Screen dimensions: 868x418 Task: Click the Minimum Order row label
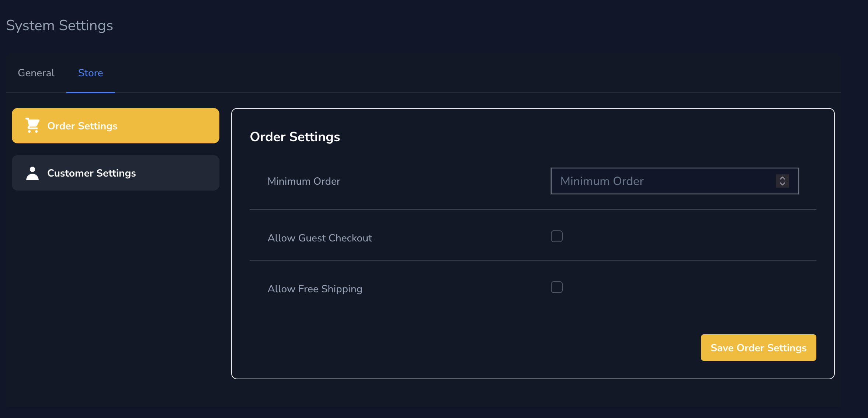[x=304, y=181]
